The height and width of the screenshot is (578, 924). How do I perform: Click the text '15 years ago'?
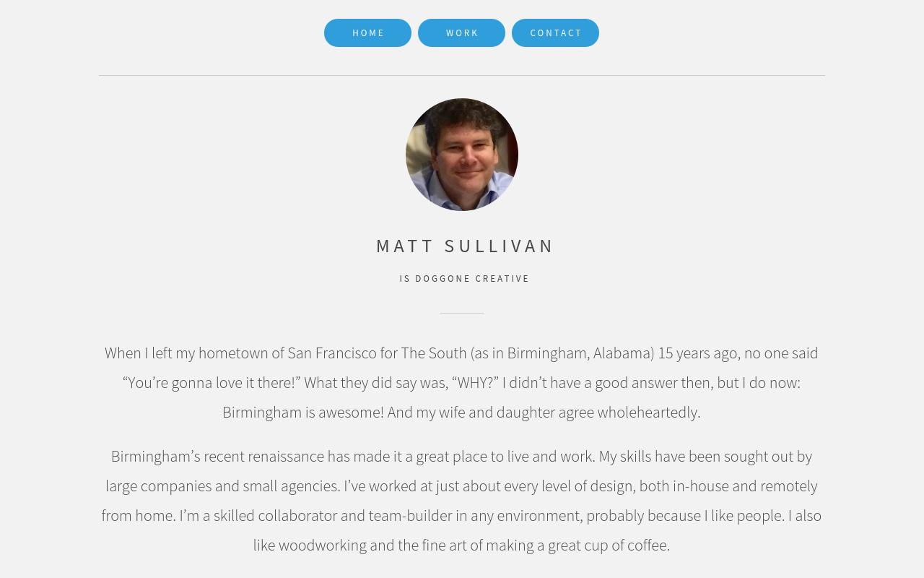(697, 353)
